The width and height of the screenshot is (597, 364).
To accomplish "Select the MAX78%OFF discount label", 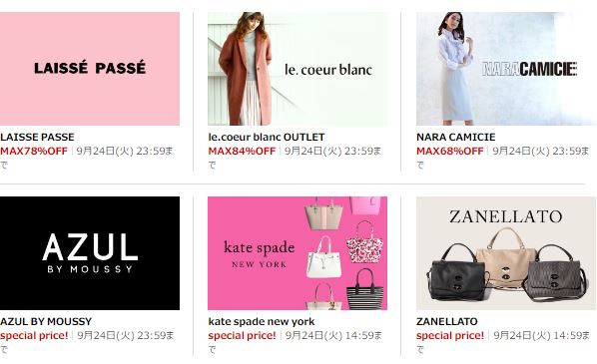I will pyautogui.click(x=34, y=151).
